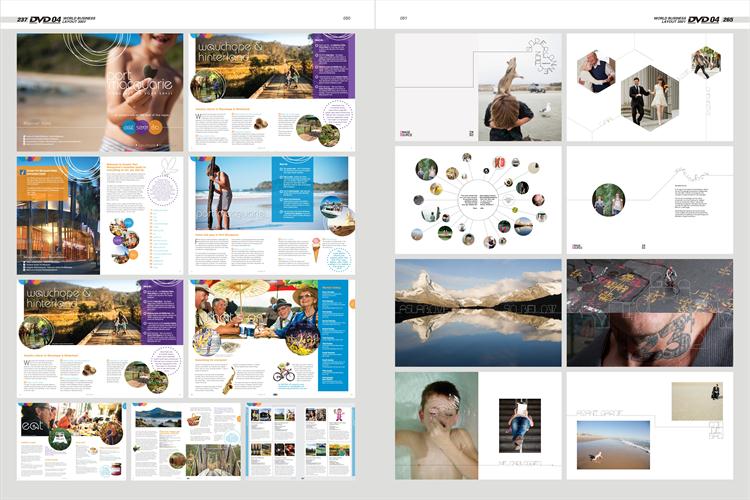The image size is (750, 500).
Task: Open the tattooed chest photo page
Action: pos(650,313)
